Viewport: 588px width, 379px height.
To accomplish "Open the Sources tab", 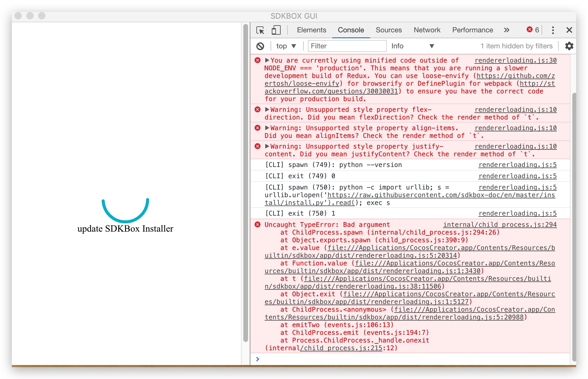I will (389, 30).
